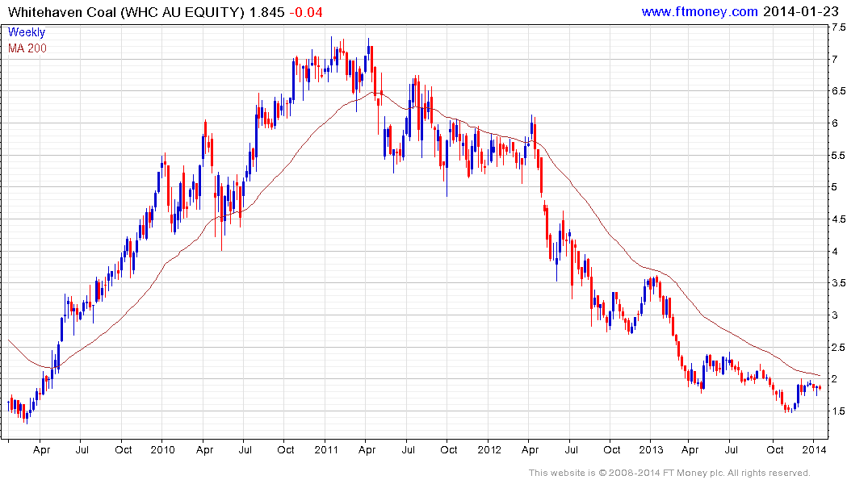
Task: Click the Oct label just before 2014
Action: click(x=775, y=449)
